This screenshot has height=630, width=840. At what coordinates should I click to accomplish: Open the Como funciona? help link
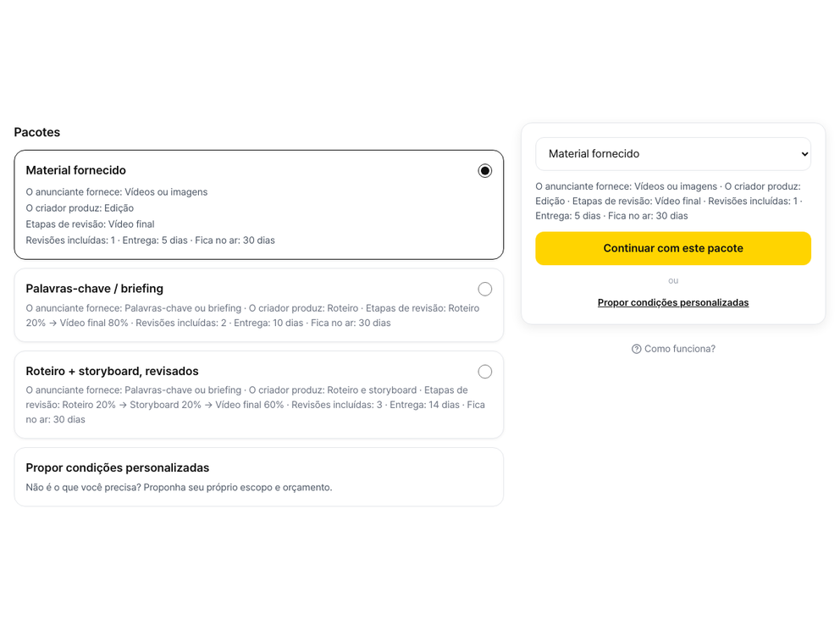(x=673, y=349)
